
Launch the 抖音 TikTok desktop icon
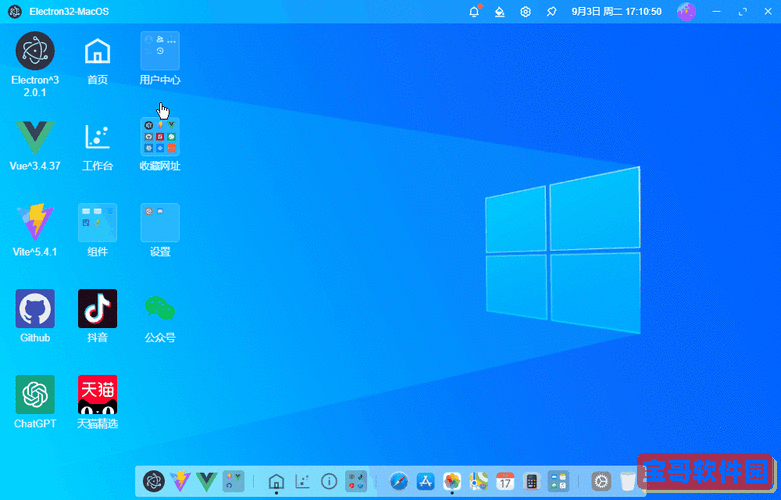tap(98, 309)
